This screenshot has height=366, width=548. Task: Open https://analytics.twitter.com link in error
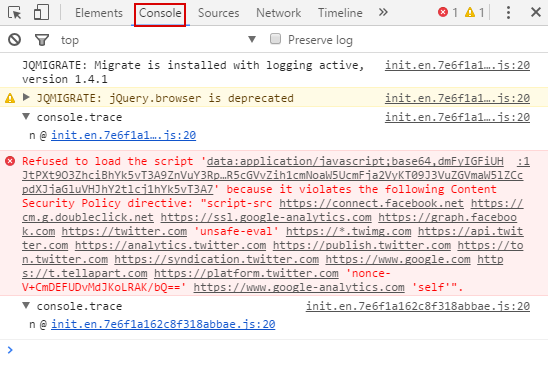[171, 245]
